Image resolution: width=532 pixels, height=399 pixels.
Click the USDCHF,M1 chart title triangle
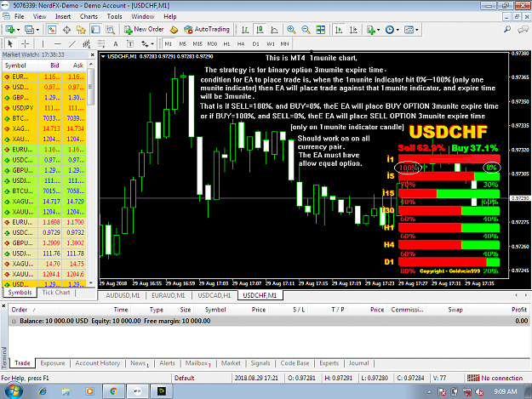(x=103, y=57)
